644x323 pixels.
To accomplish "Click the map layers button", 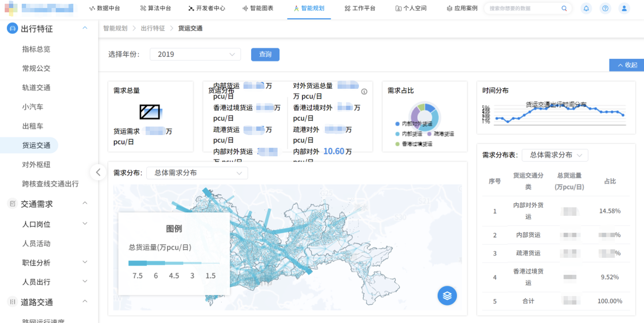I will pyautogui.click(x=447, y=296).
